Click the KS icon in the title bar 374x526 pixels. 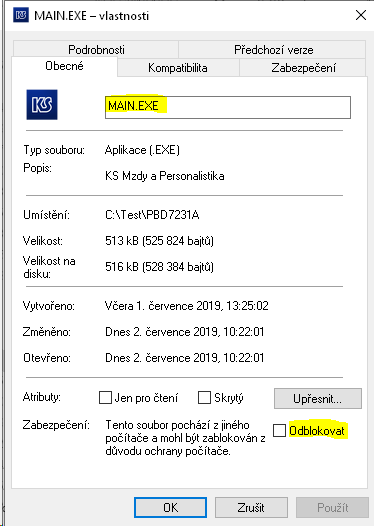(21, 15)
